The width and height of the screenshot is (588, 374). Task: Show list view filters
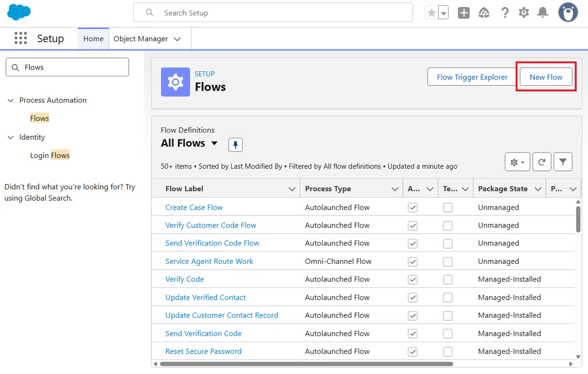[563, 162]
